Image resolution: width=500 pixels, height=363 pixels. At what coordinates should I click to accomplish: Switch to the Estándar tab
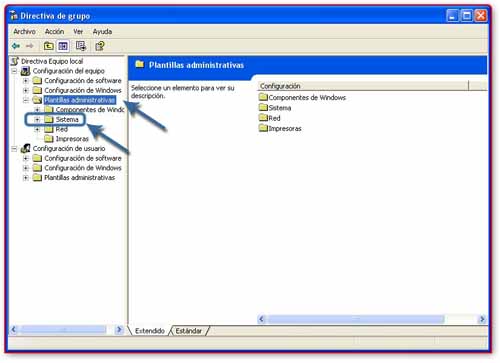point(189,331)
